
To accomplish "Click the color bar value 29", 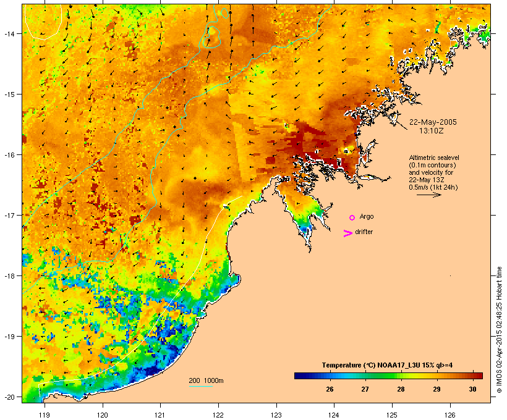I will coord(437,389).
